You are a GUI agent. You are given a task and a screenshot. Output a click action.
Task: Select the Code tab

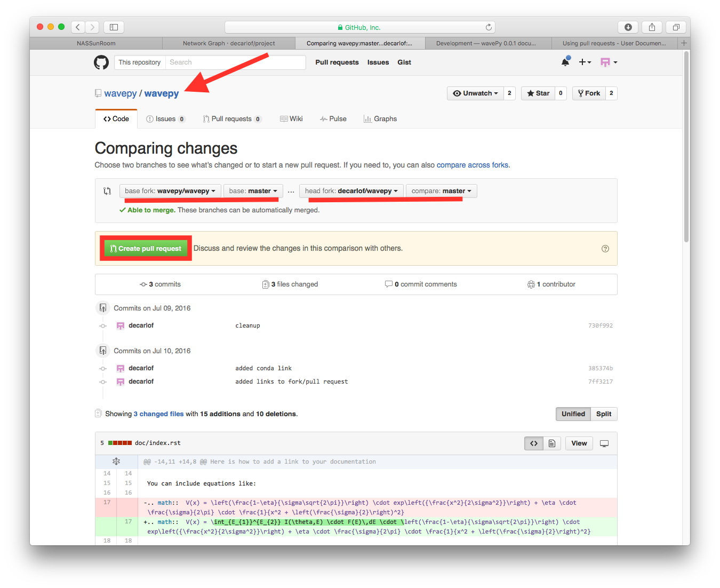(x=116, y=119)
